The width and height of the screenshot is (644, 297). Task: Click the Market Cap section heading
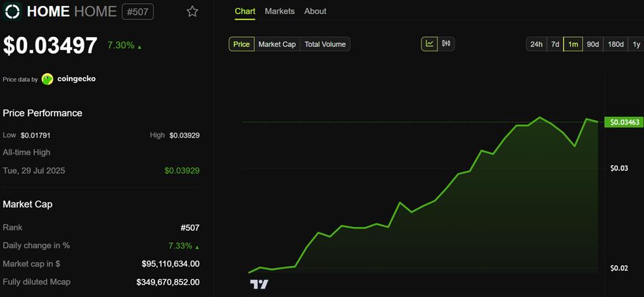click(x=28, y=204)
